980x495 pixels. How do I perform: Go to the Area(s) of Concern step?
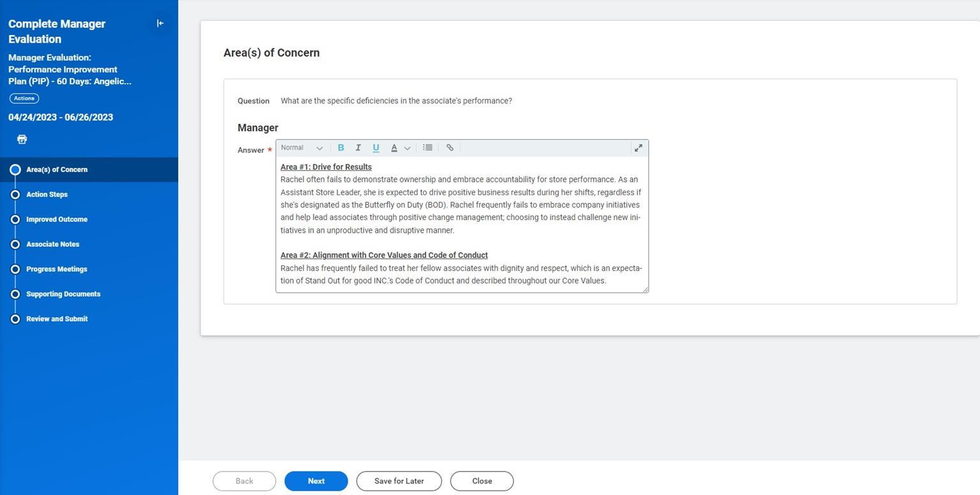click(57, 170)
